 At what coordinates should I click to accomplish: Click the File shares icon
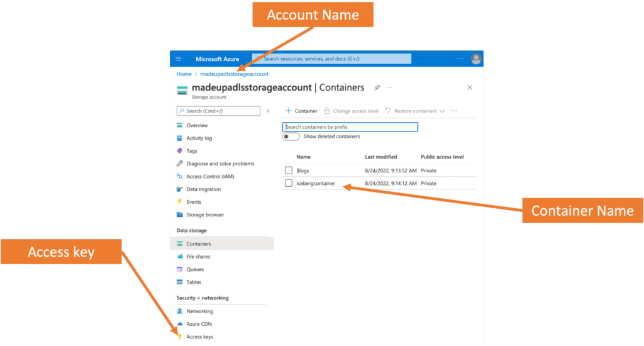[x=179, y=257]
